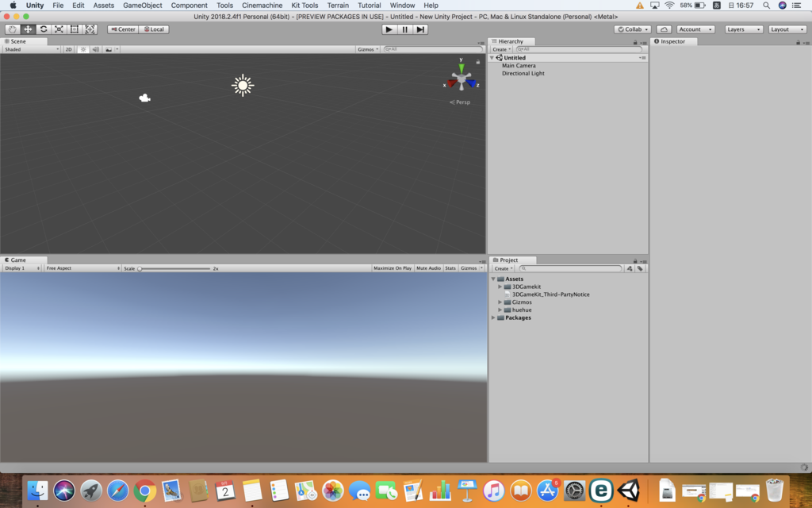This screenshot has width=812, height=508.
Task: Click the warning icon in the menu bar
Action: pyautogui.click(x=640, y=6)
